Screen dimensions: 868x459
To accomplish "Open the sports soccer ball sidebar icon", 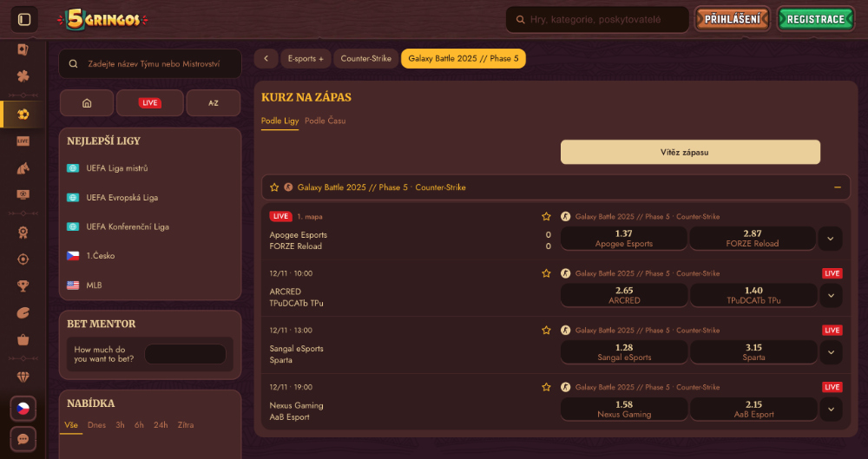I will [x=23, y=114].
